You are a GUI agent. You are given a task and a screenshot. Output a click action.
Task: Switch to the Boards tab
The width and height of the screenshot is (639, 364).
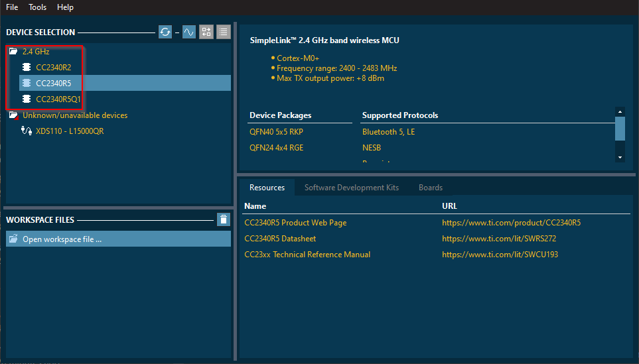[x=431, y=188]
